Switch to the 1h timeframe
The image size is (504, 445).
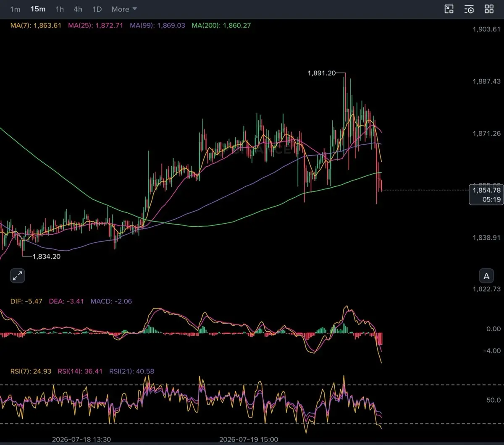click(60, 9)
